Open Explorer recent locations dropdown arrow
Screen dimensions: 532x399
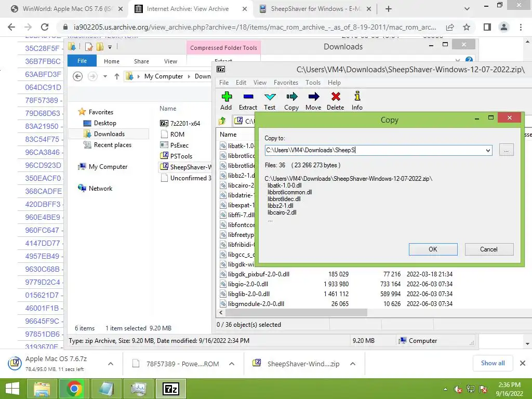(105, 76)
